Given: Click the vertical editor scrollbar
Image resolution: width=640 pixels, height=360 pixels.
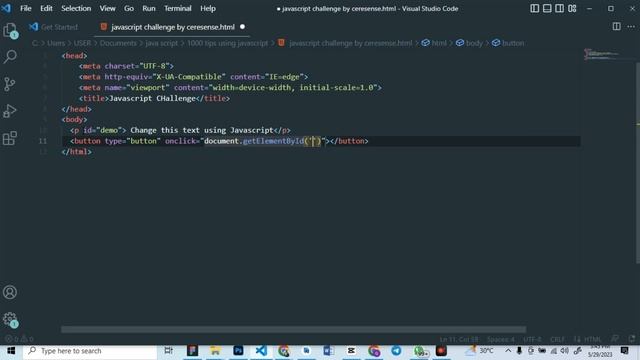Looking at the screenshot, I should click(x=638, y=162).
